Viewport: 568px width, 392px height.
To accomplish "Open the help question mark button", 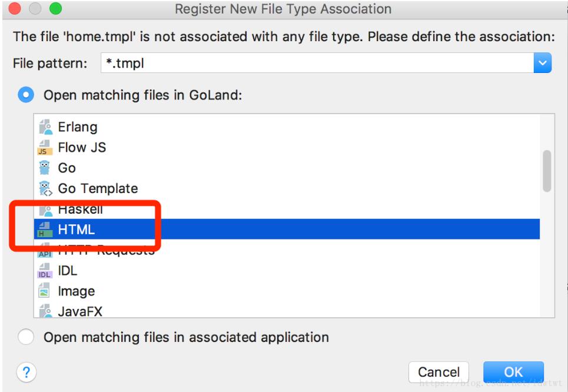I will tap(26, 372).
